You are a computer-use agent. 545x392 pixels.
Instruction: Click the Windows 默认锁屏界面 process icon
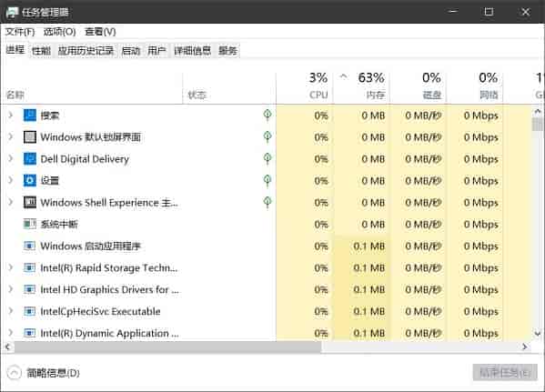[x=29, y=137]
